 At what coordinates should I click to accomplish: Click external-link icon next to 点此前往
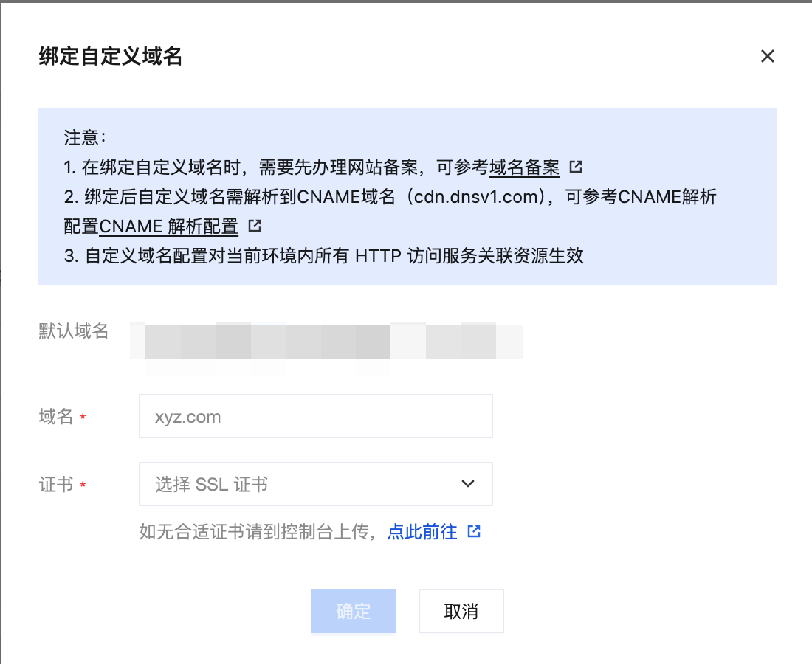pyautogui.click(x=474, y=531)
